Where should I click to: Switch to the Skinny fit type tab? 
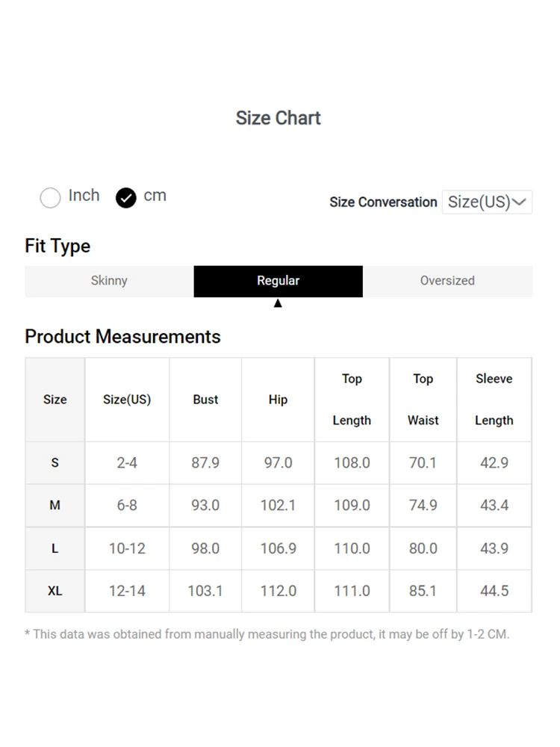(109, 281)
